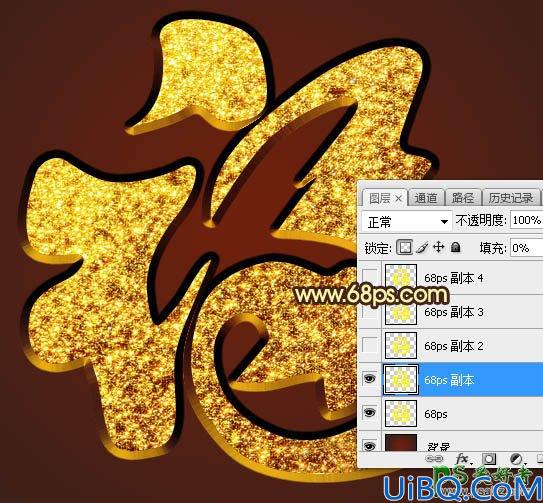Switch to the 通道 (Channels) tab

pyautogui.click(x=426, y=198)
